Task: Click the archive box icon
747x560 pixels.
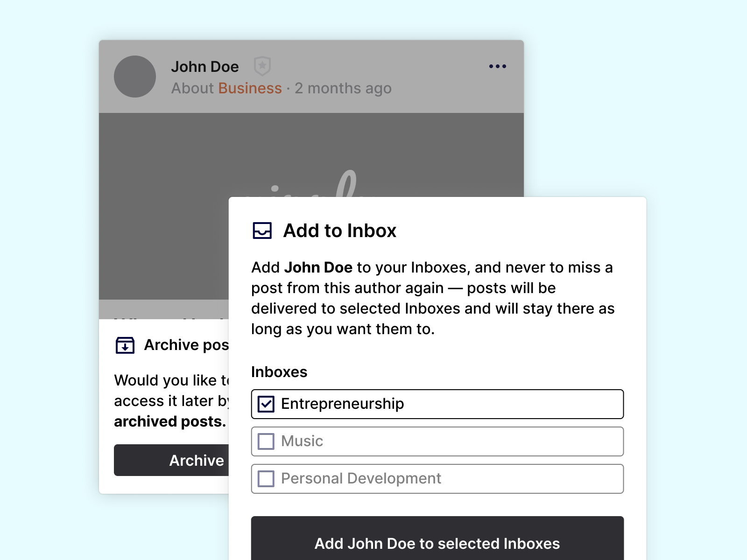Action: pyautogui.click(x=125, y=345)
